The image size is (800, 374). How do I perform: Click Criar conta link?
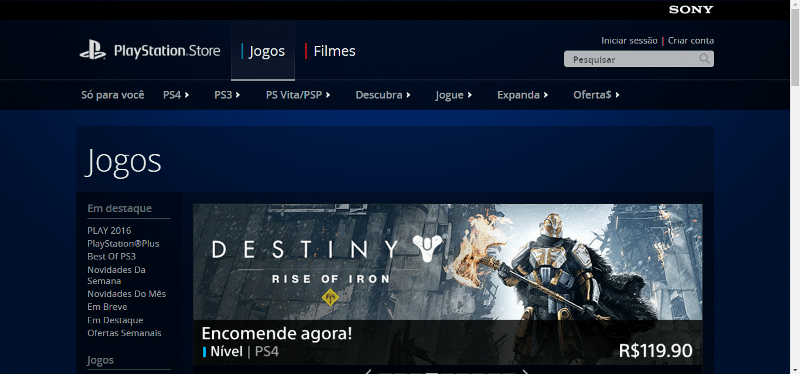[x=691, y=41]
